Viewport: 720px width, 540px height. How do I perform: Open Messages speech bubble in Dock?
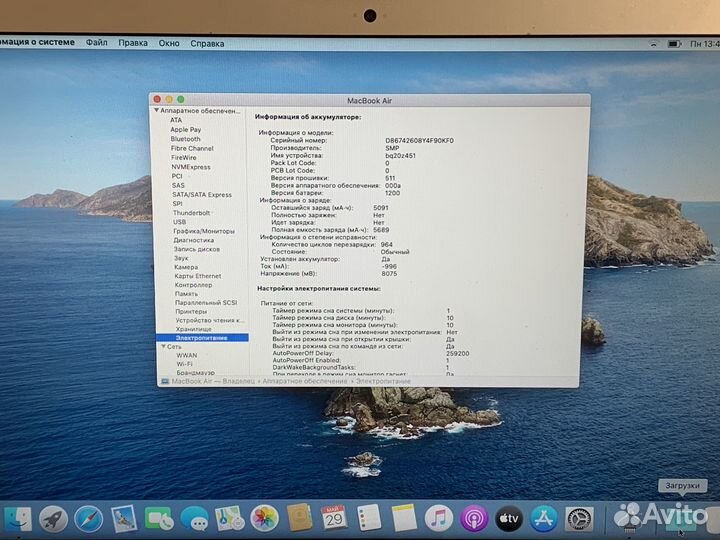point(194,519)
